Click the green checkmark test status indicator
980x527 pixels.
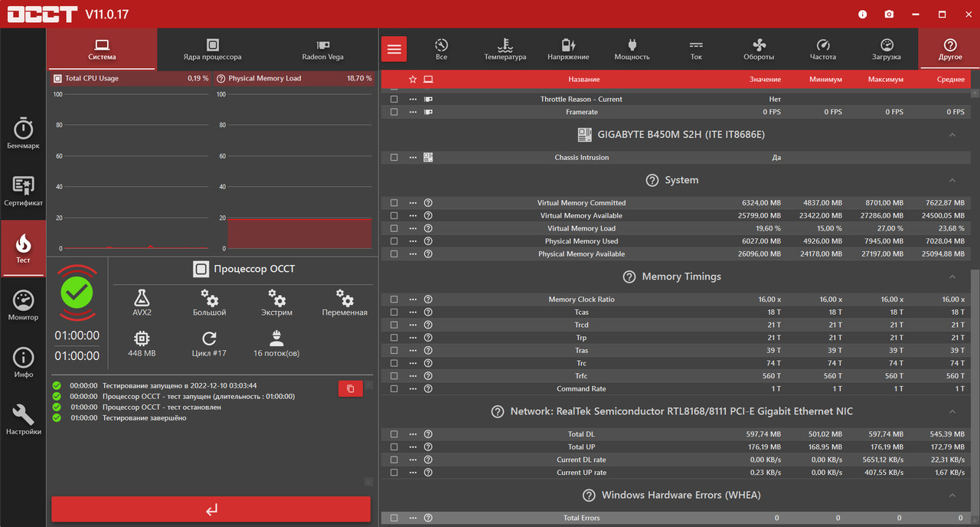pyautogui.click(x=77, y=292)
